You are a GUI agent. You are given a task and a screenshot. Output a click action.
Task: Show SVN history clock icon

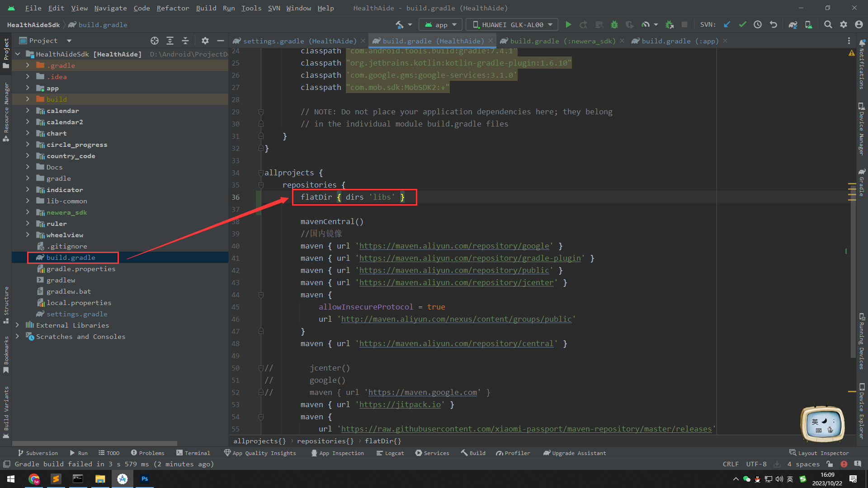[x=758, y=25]
